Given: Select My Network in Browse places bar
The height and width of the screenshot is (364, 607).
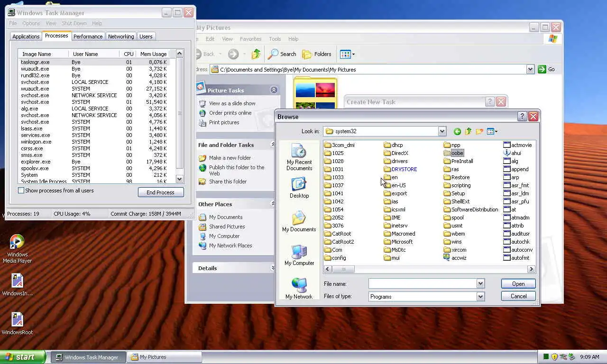Looking at the screenshot, I should click(299, 289).
